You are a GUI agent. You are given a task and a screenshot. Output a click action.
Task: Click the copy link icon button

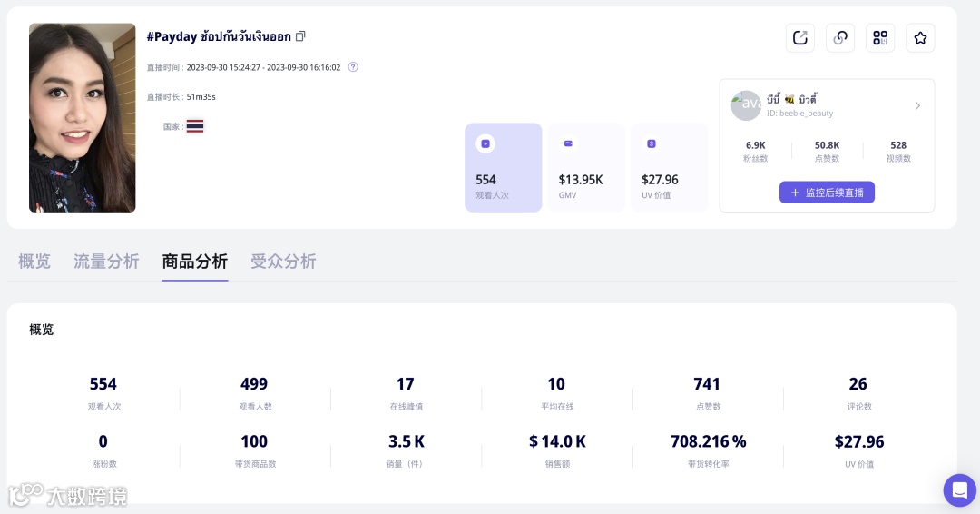point(840,37)
